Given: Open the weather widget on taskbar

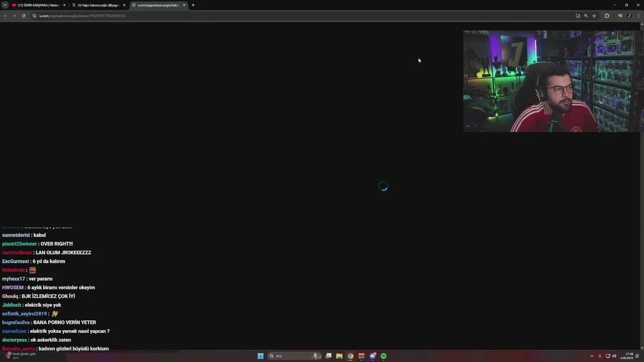Looking at the screenshot, I should [21, 355].
